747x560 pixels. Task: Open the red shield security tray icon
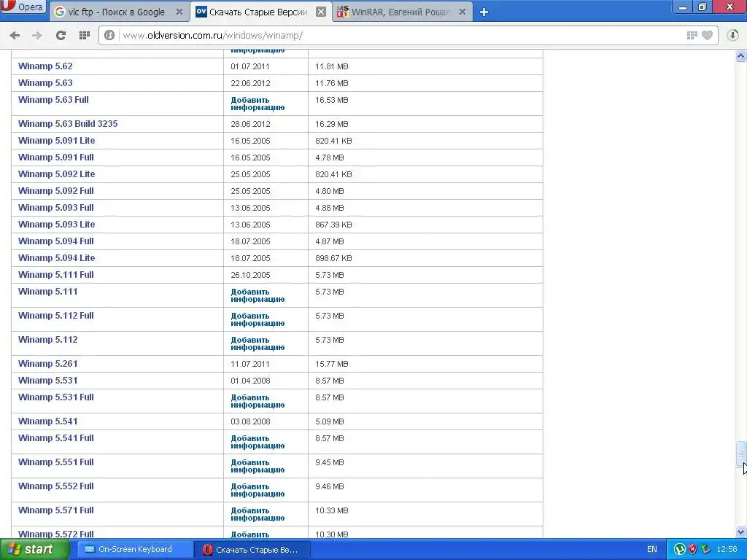point(693,550)
